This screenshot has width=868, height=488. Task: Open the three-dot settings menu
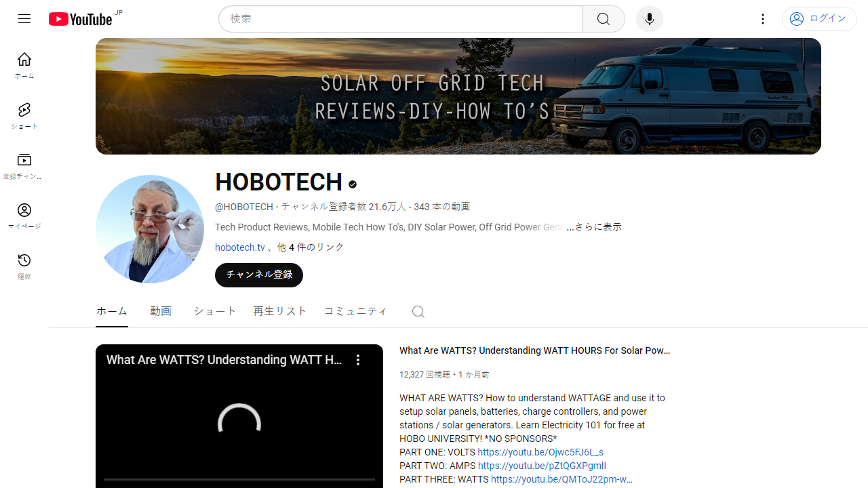763,19
